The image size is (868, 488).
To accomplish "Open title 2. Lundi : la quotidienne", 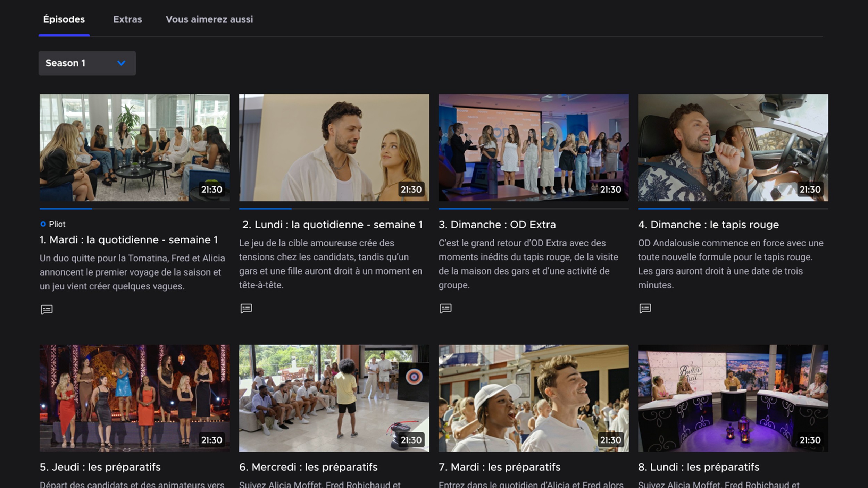I will click(332, 225).
